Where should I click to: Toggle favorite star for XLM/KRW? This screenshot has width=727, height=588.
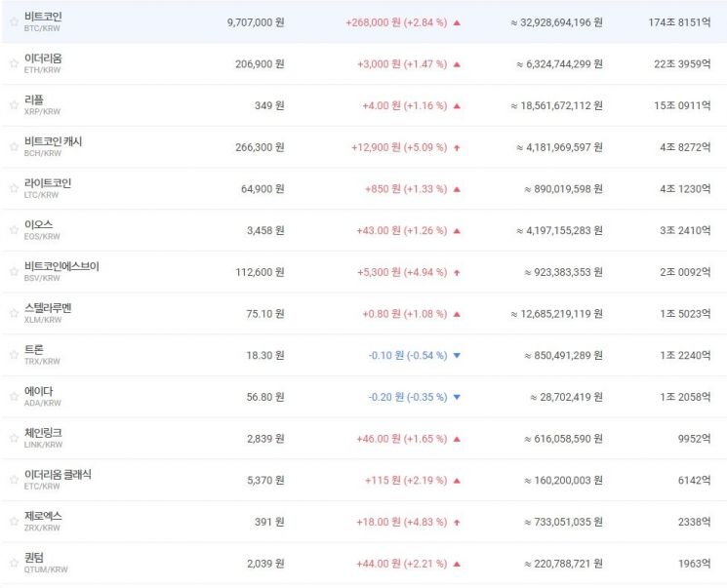click(14, 313)
